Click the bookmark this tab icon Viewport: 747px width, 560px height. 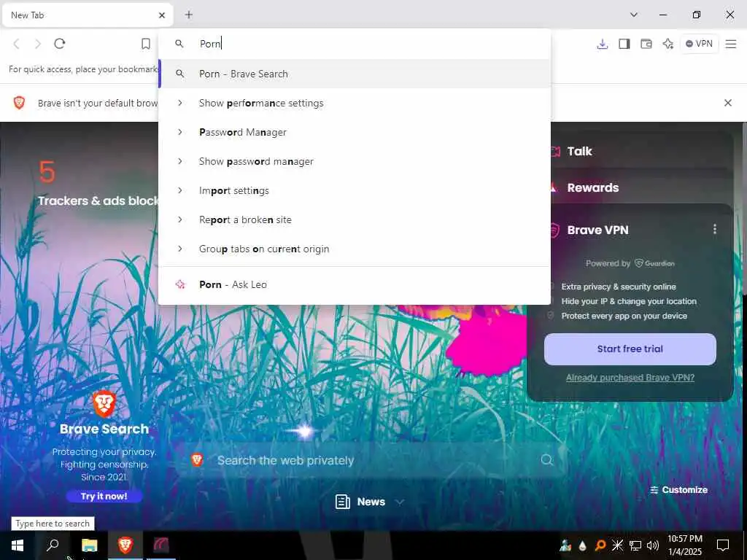tap(146, 44)
